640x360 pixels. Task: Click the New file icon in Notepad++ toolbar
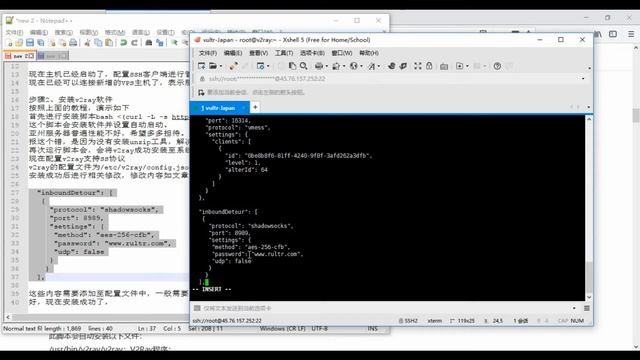(9, 42)
